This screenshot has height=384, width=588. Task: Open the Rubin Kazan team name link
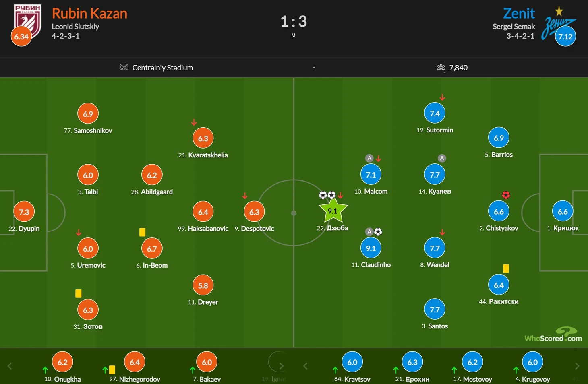tap(89, 13)
